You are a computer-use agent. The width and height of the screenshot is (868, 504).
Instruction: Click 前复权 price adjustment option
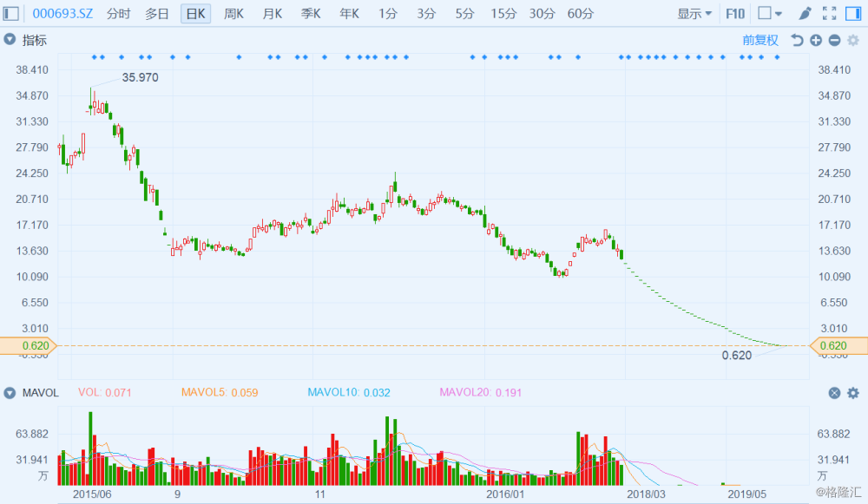760,40
